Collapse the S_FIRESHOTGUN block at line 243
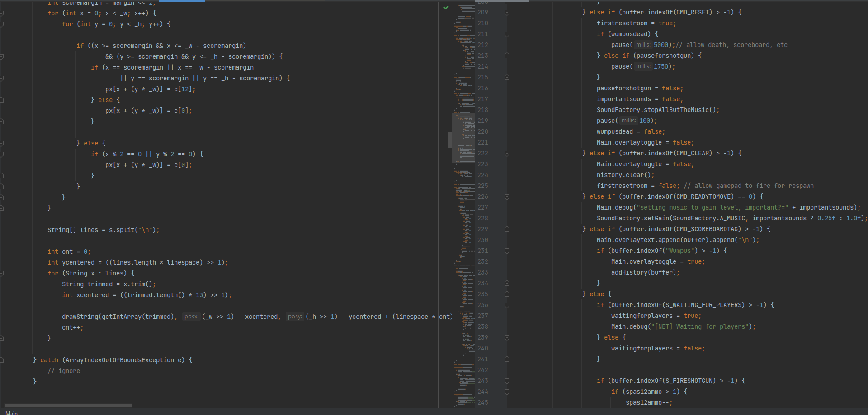Image resolution: width=868 pixels, height=415 pixels. pos(507,381)
